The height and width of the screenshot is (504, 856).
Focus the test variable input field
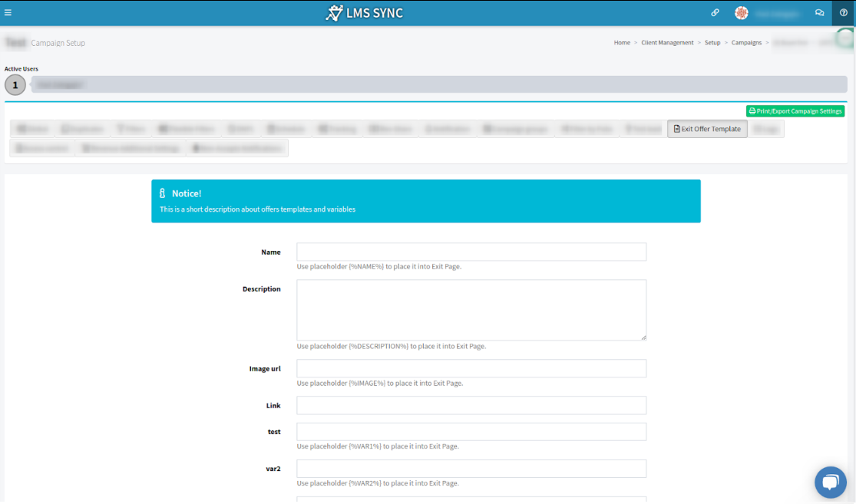pyautogui.click(x=471, y=432)
